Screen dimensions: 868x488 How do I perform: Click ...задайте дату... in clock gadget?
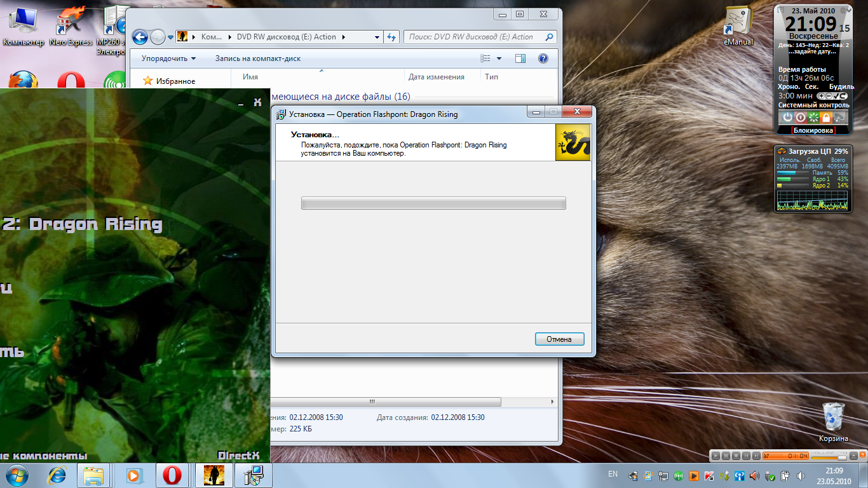coord(813,52)
